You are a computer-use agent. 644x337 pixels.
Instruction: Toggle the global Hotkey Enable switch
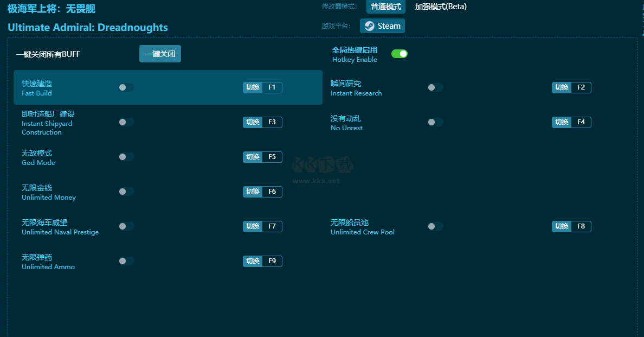point(399,54)
